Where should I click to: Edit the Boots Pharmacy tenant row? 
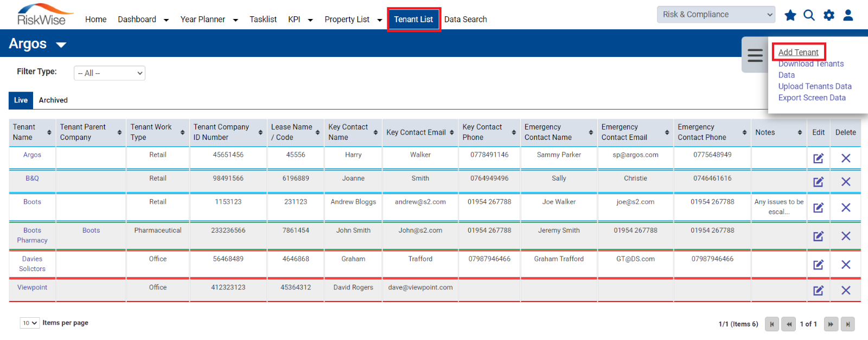tap(818, 236)
